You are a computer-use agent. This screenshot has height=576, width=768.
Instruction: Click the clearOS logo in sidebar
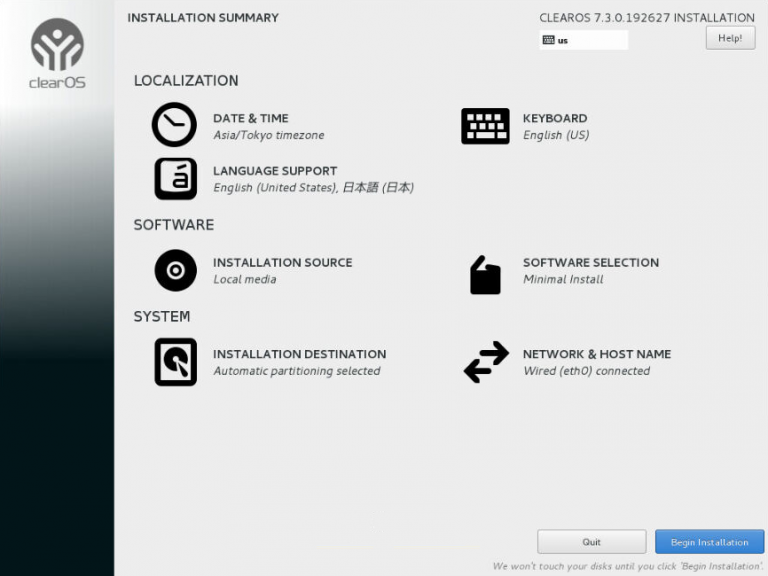[57, 54]
